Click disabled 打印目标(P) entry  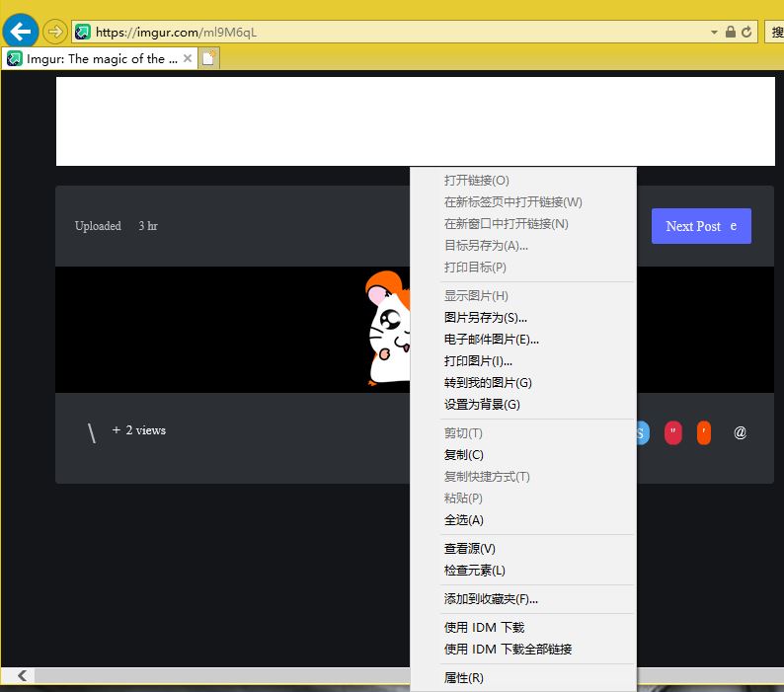click(x=523, y=268)
